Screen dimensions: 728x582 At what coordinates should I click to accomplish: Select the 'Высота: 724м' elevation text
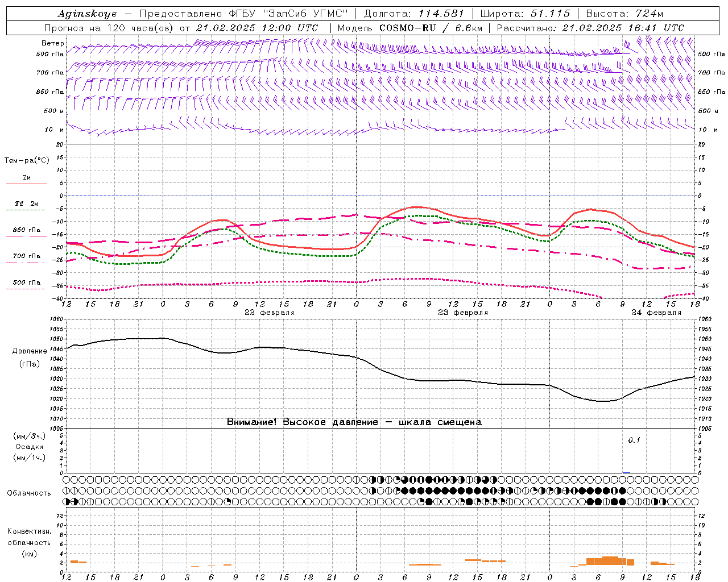click(624, 14)
